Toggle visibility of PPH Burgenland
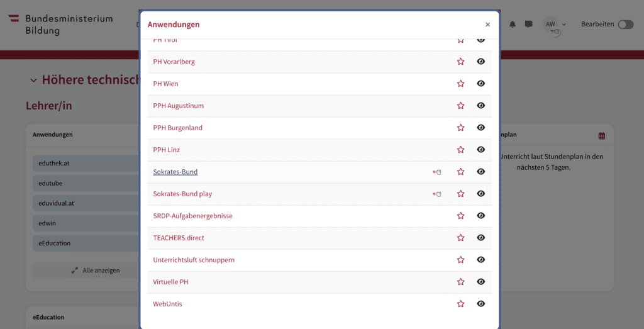This screenshot has height=329, width=644. pyautogui.click(x=481, y=127)
